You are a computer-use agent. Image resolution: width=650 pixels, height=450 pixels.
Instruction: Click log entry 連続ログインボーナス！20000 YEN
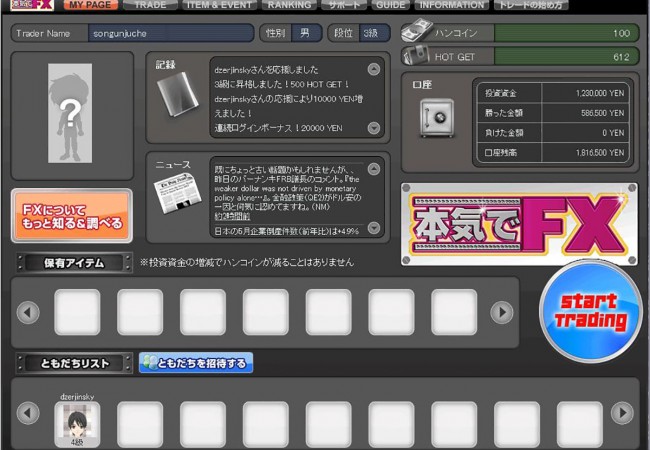tap(278, 128)
